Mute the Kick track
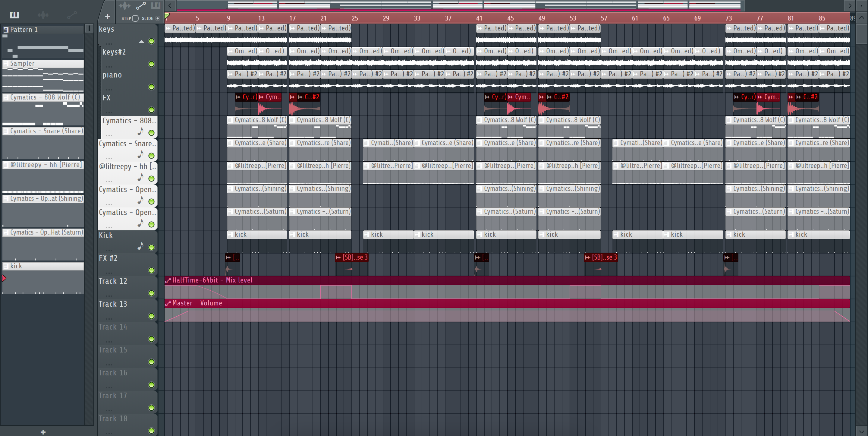 [152, 248]
